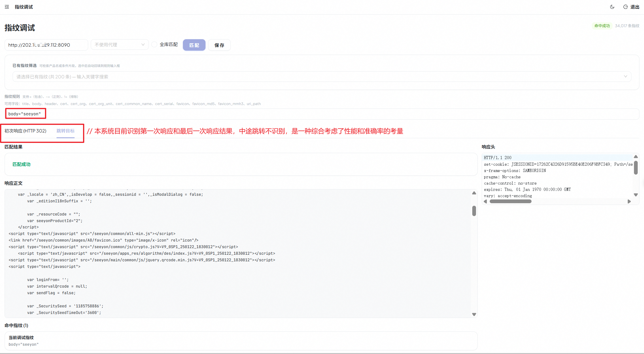Click down arrow of response headers scrollbar

[x=636, y=195]
